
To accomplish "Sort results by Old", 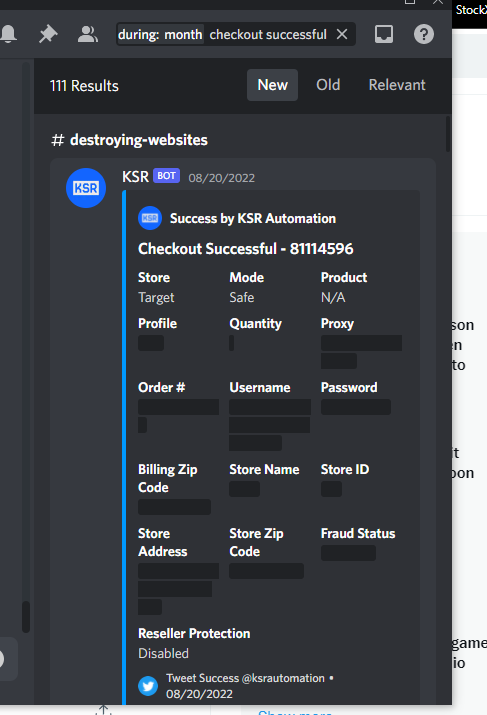I will coord(328,85).
